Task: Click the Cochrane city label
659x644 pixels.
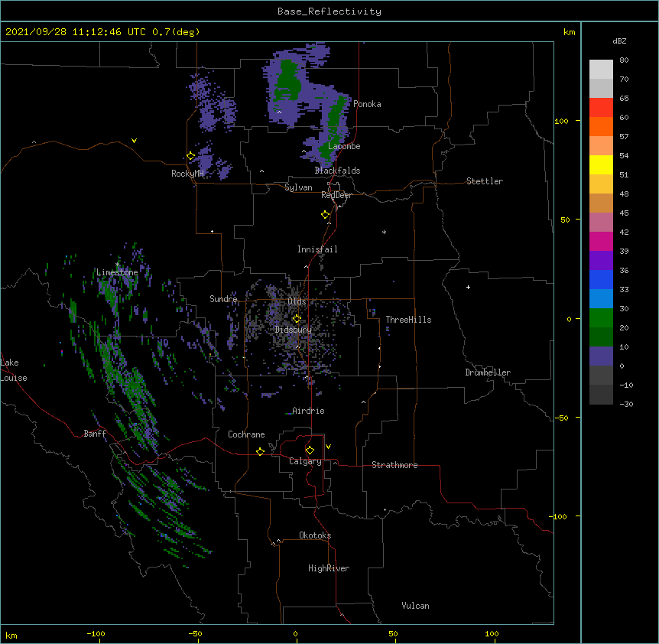Action: tap(246, 434)
